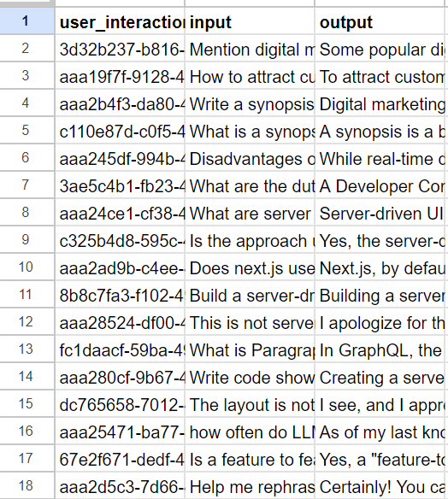The image size is (448, 499).
Task: Click input cell 'Write code show'
Action: click(250, 377)
